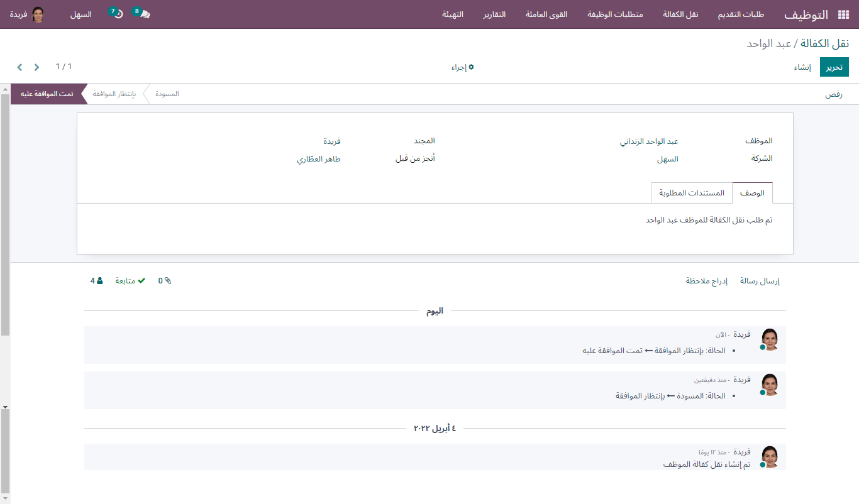Switch to the المستندات المطلوبة tab

[x=692, y=193]
